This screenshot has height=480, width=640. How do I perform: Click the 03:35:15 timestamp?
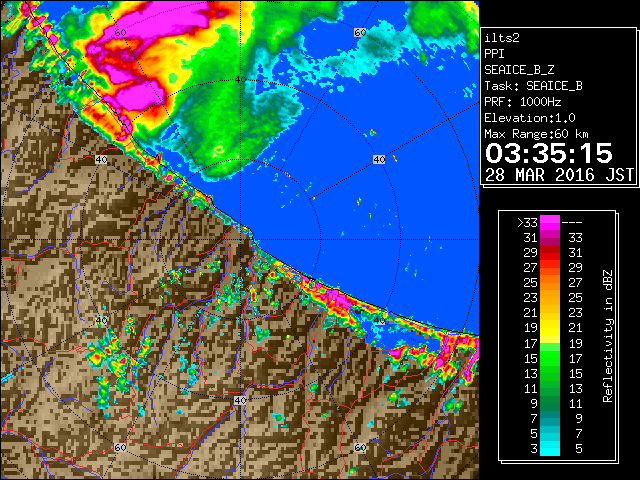(549, 153)
